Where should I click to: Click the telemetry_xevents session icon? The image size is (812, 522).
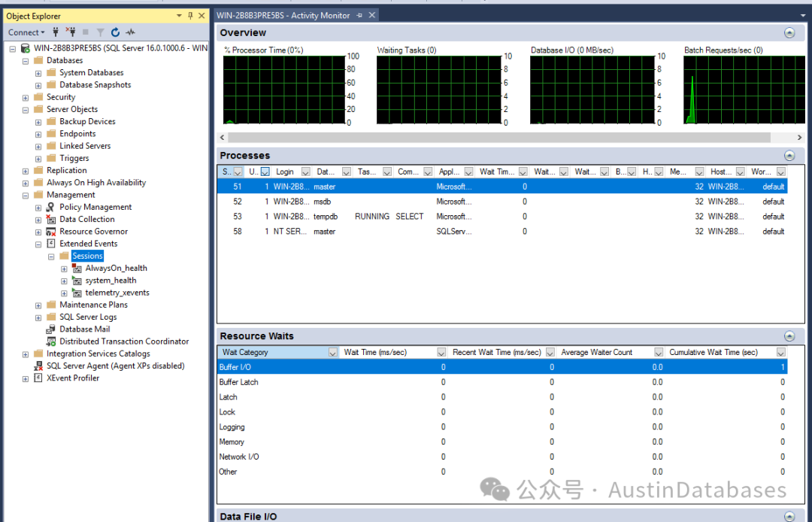coord(77,293)
